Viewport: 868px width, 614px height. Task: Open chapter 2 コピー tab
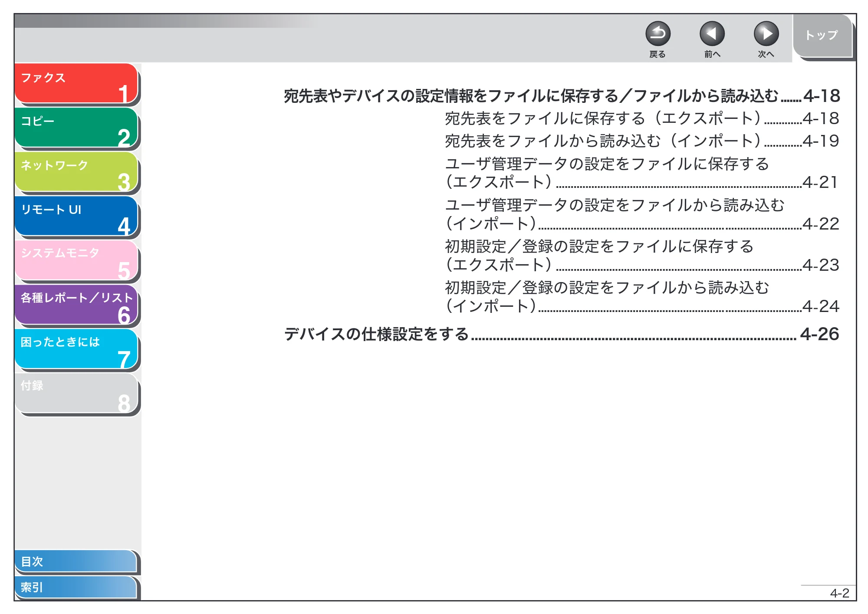pyautogui.click(x=76, y=128)
